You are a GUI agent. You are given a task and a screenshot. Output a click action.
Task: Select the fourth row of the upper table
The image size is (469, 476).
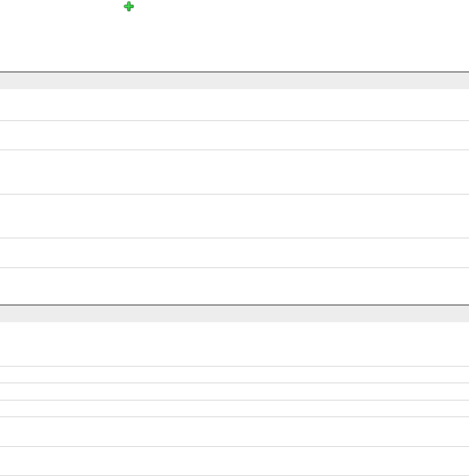(x=234, y=216)
